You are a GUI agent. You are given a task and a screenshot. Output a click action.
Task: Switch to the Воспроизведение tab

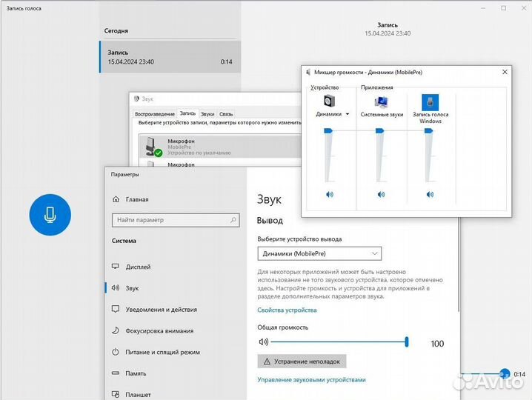coord(155,114)
